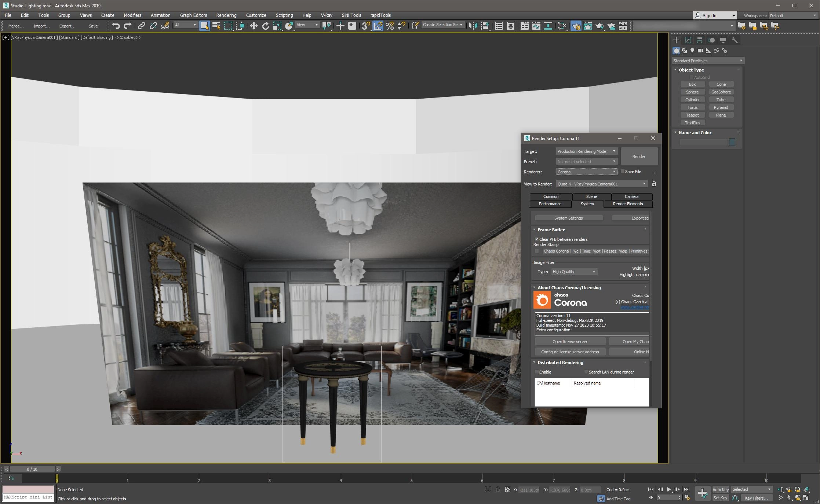This screenshot has height=504, width=820.
Task: Select the Cameras category icon
Action: 700,51
